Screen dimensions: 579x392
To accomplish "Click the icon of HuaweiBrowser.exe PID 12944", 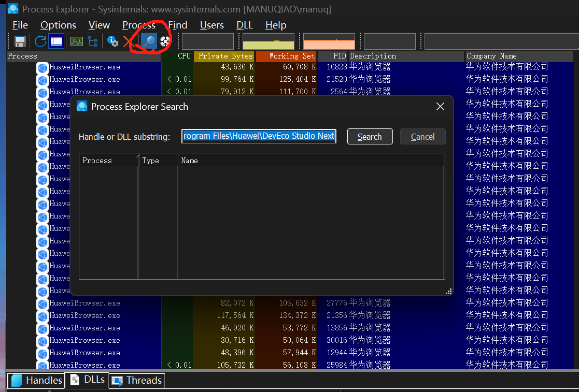I will pyautogui.click(x=43, y=353).
